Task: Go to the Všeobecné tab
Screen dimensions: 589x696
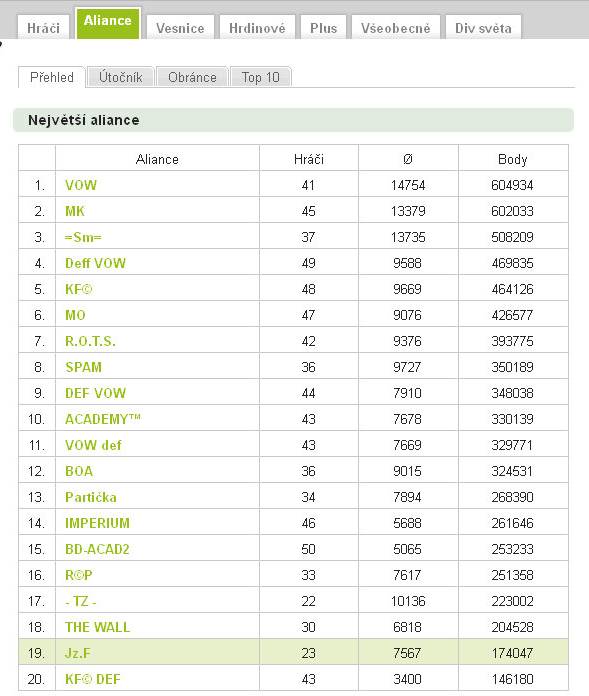Action: pyautogui.click(x=395, y=28)
